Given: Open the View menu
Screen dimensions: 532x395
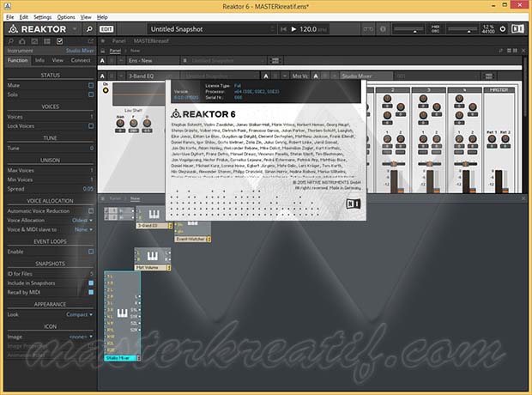Looking at the screenshot, I should (86, 17).
